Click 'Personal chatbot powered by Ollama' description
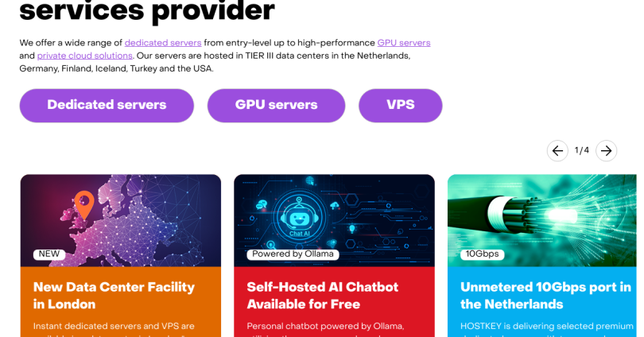 click(x=325, y=326)
